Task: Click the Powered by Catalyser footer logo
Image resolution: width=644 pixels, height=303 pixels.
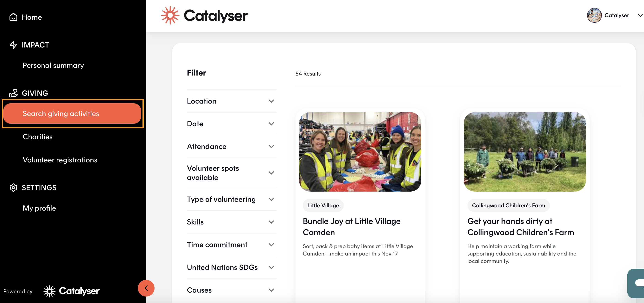Action: click(x=71, y=291)
